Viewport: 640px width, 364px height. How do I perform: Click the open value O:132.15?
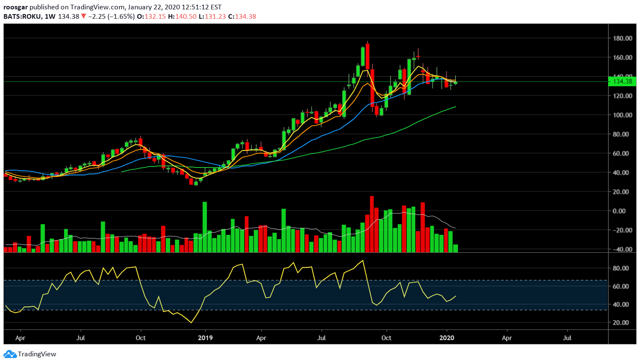(x=151, y=16)
